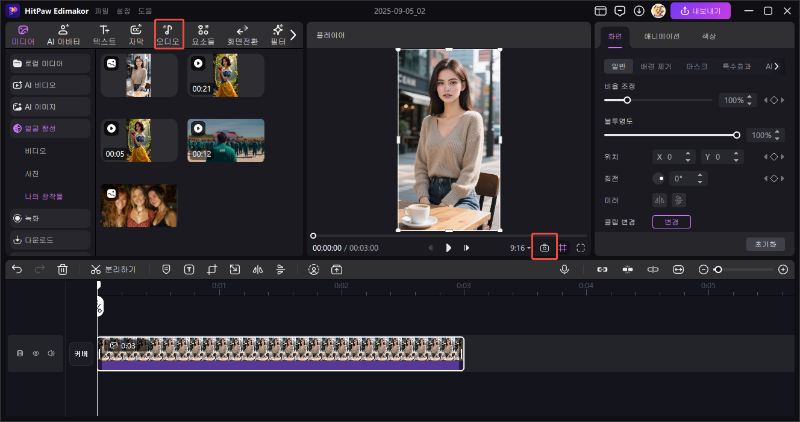The image size is (800, 422).
Task: Click the microphone voiceover icon
Action: (564, 269)
